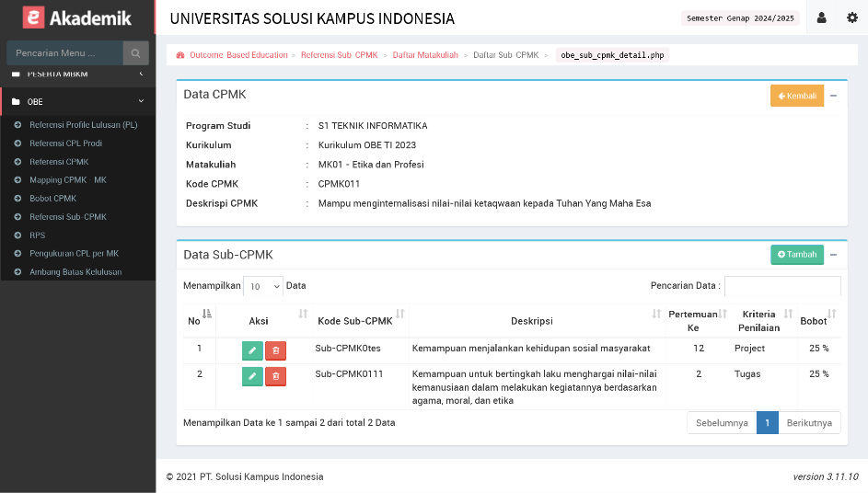Click the Tambah button
Viewport: 868px width, 493px height.
pyautogui.click(x=796, y=255)
